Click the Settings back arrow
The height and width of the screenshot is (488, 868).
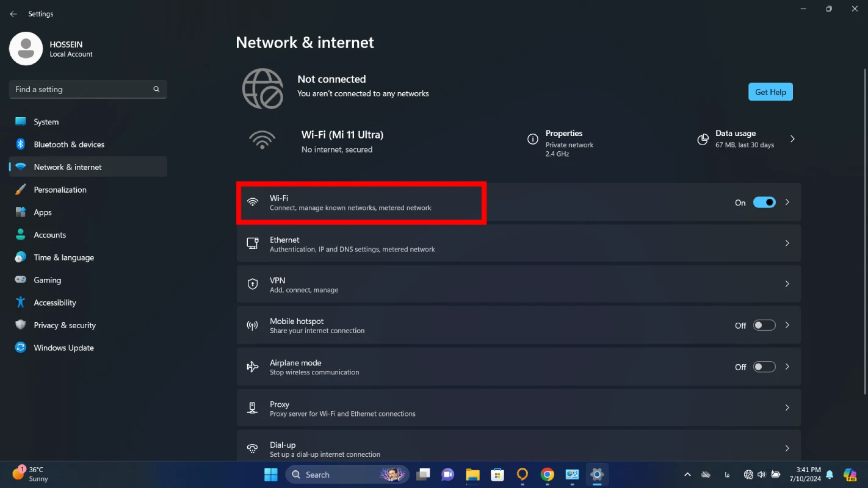click(x=13, y=13)
